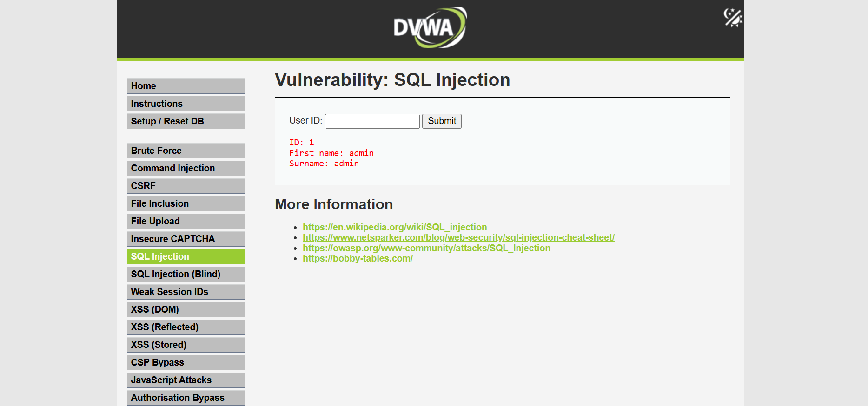This screenshot has height=406, width=868.
Task: Select Brute Force in the sidebar
Action: point(186,151)
